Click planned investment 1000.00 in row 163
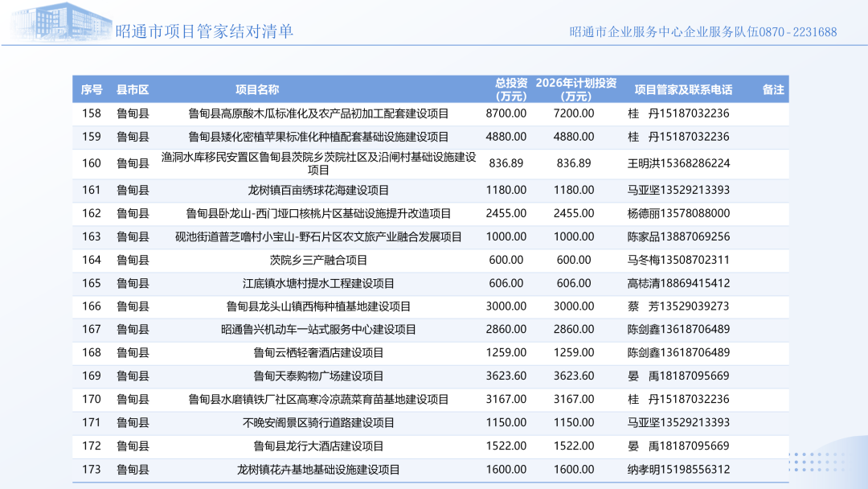868x489 pixels. [x=574, y=236]
